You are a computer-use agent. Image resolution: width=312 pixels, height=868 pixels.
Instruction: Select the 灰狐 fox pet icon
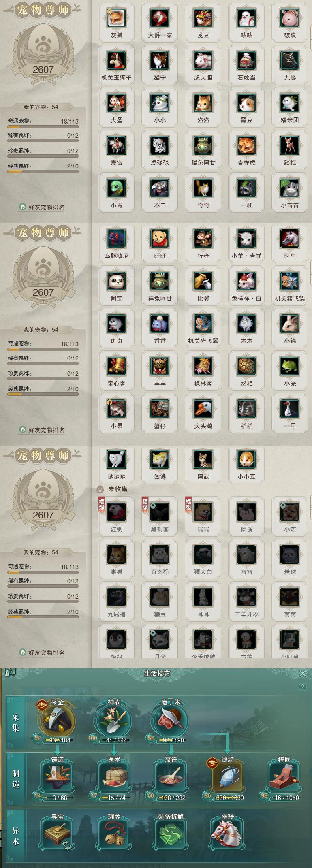point(117,18)
